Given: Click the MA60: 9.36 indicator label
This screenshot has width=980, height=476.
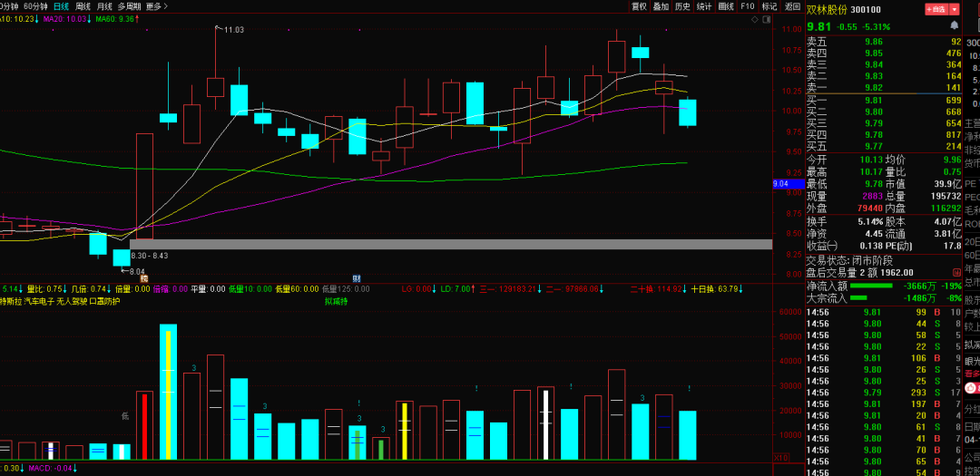Looking at the screenshot, I should tap(117, 19).
